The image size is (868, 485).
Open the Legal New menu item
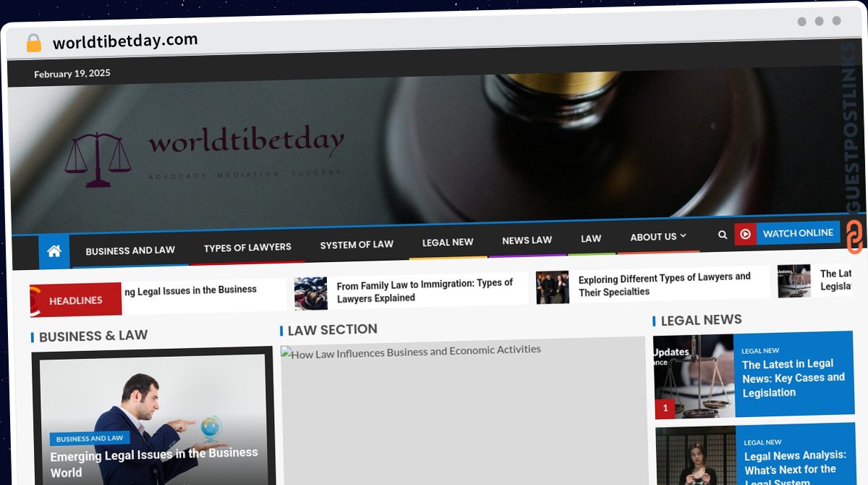click(448, 242)
